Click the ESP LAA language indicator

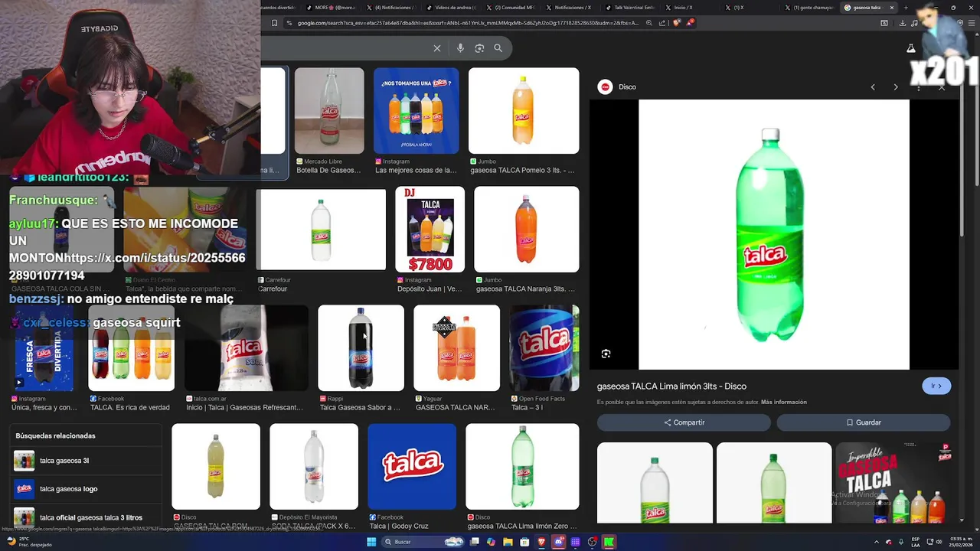click(x=916, y=542)
